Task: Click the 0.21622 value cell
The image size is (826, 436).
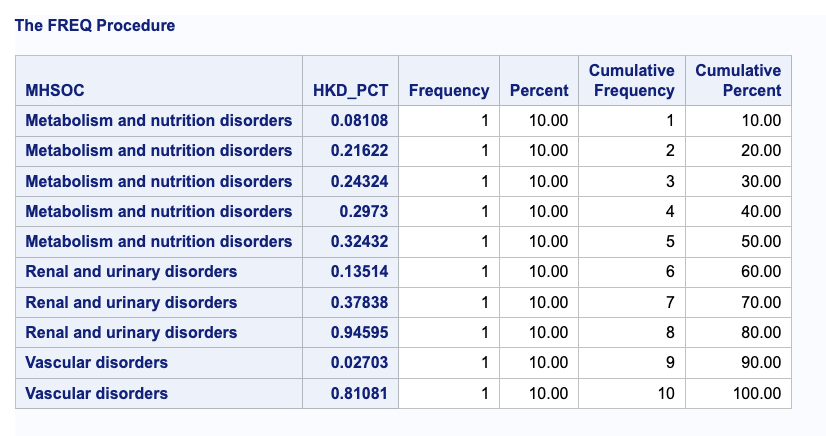Action: click(x=350, y=151)
